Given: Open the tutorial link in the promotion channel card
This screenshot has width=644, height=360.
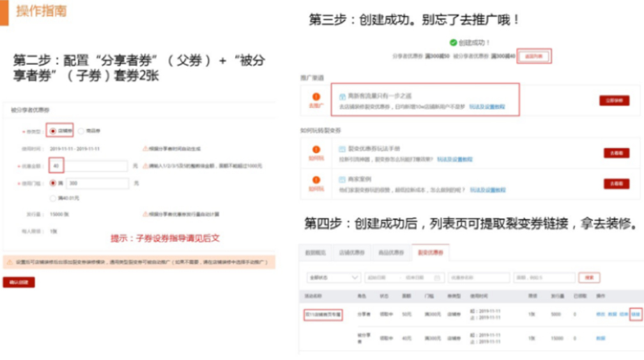Looking at the screenshot, I should [x=487, y=107].
